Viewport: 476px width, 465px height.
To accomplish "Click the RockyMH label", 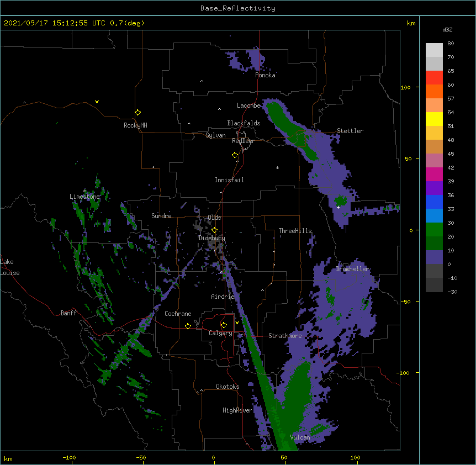I will coord(135,125).
